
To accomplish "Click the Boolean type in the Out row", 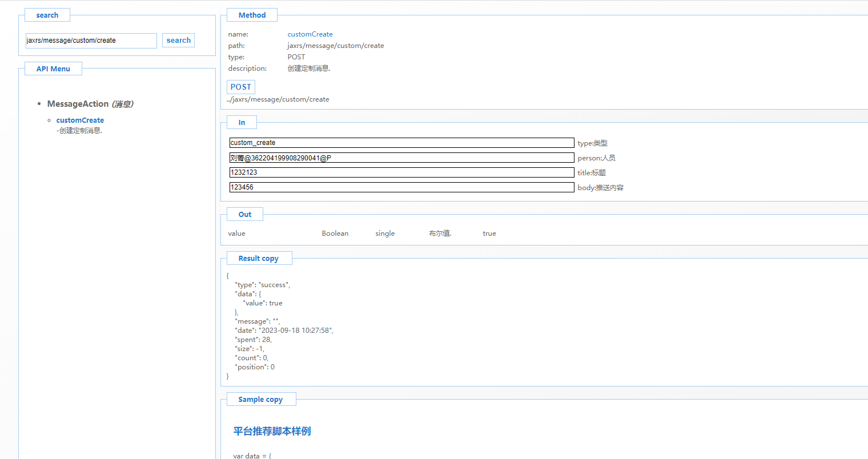I will (x=335, y=233).
